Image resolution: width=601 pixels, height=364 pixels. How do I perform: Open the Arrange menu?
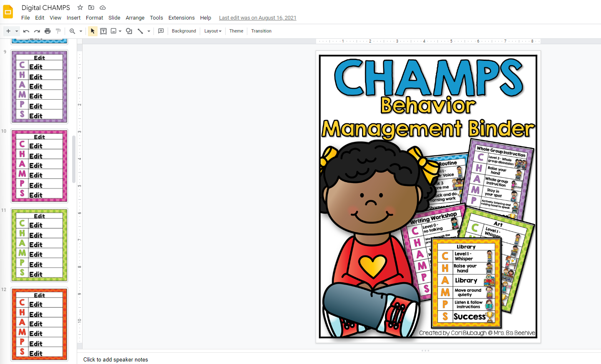pyautogui.click(x=135, y=18)
